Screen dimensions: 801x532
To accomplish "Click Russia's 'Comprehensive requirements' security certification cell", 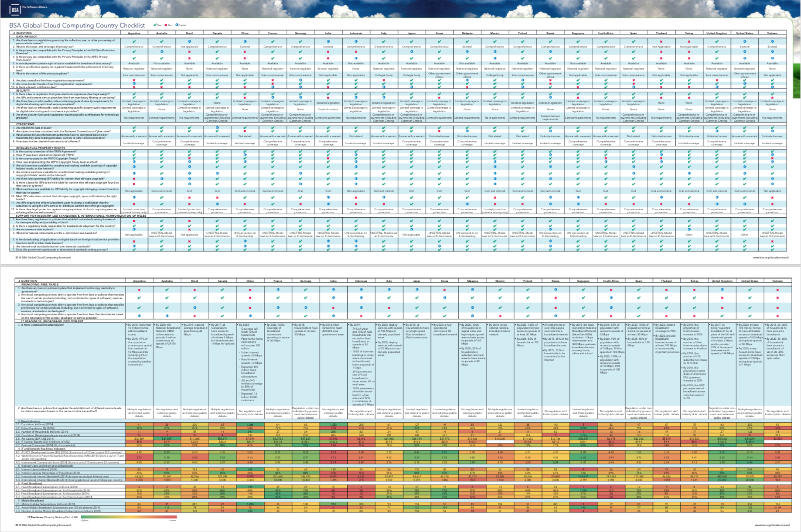I will pos(550,118).
